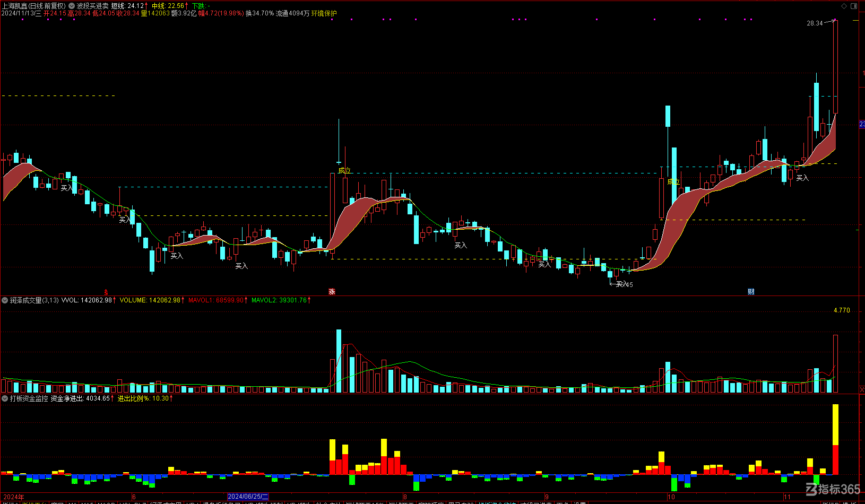Click the first 成立 signal label
This screenshot has height=504, width=865.
pos(344,170)
